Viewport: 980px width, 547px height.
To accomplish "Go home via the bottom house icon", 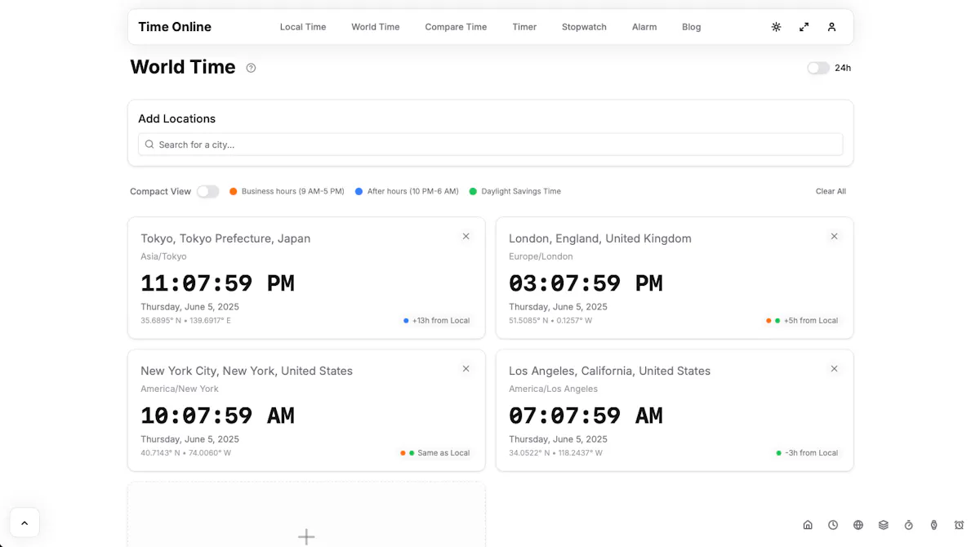I will [x=808, y=525].
